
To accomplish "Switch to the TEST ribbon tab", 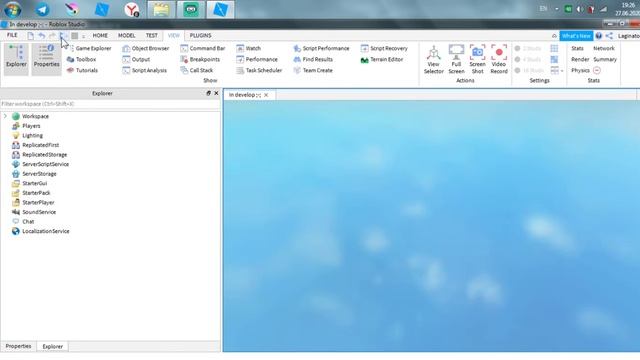I will coord(151,36).
